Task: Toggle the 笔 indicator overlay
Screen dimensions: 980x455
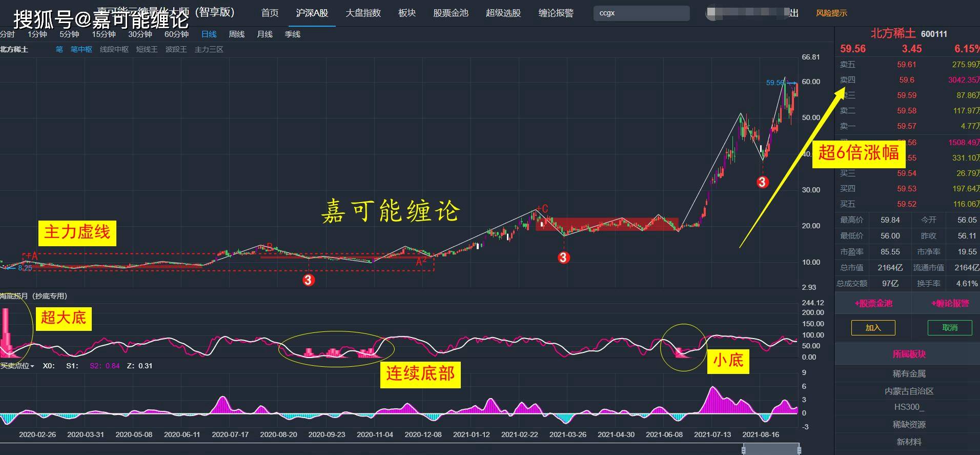Action: pyautogui.click(x=59, y=49)
